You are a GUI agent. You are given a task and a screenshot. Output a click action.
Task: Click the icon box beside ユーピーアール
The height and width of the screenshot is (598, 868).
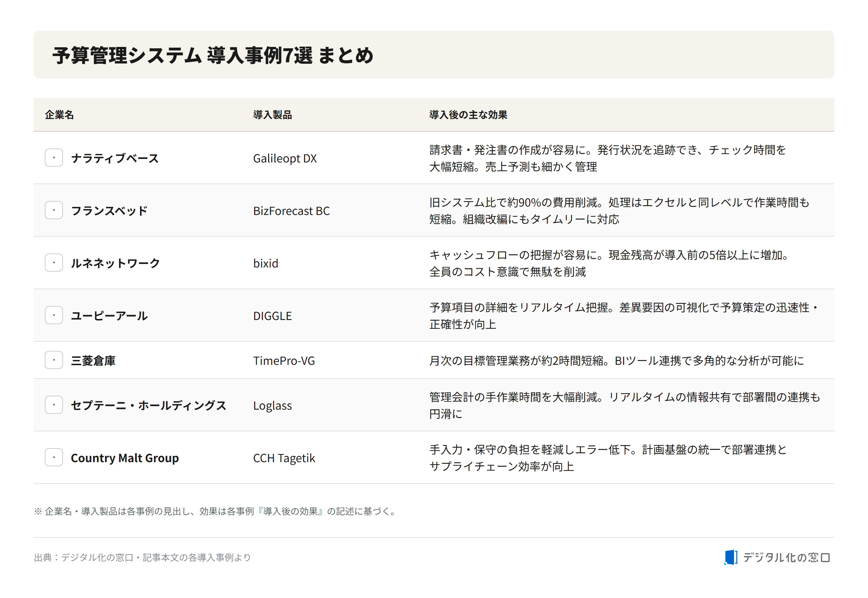point(54,315)
